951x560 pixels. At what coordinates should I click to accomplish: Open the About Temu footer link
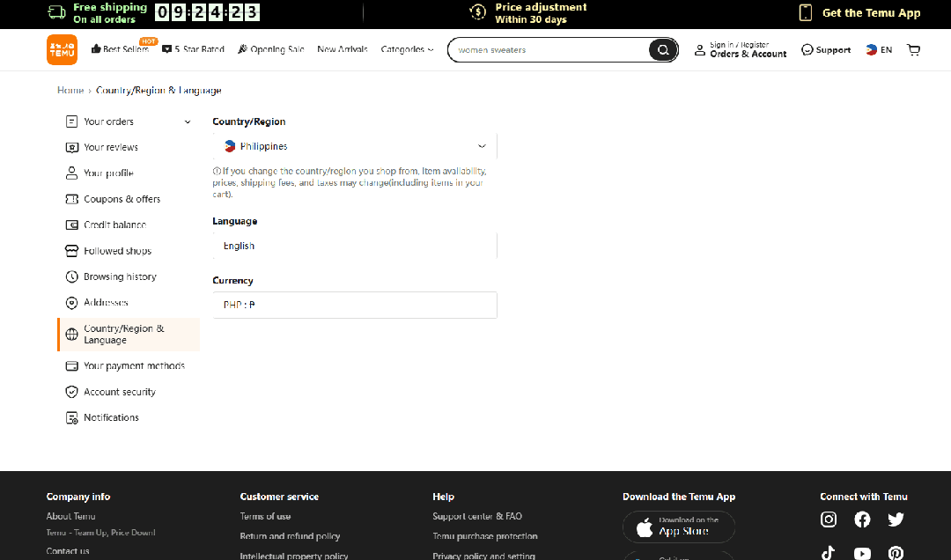click(x=71, y=516)
